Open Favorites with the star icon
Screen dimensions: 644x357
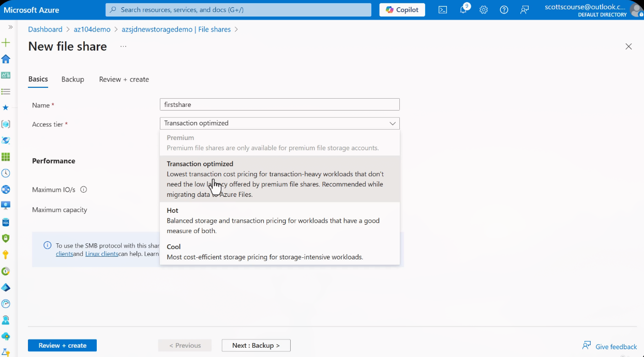point(6,107)
